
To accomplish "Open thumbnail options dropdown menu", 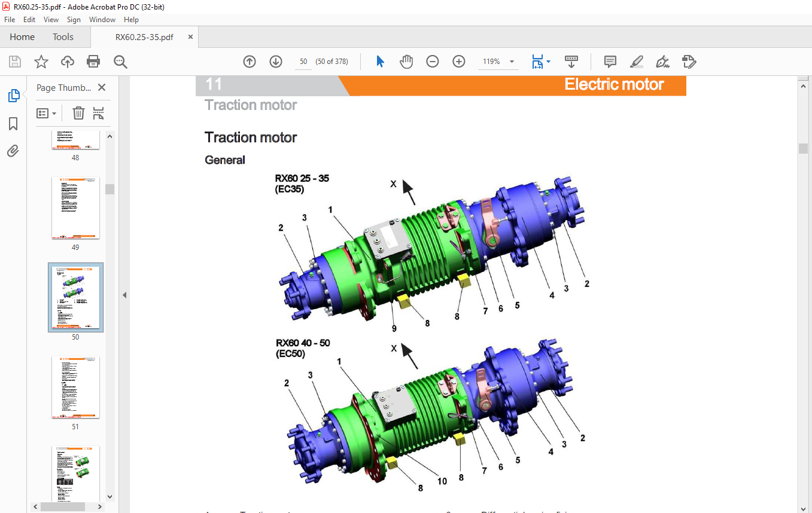I will click(46, 113).
